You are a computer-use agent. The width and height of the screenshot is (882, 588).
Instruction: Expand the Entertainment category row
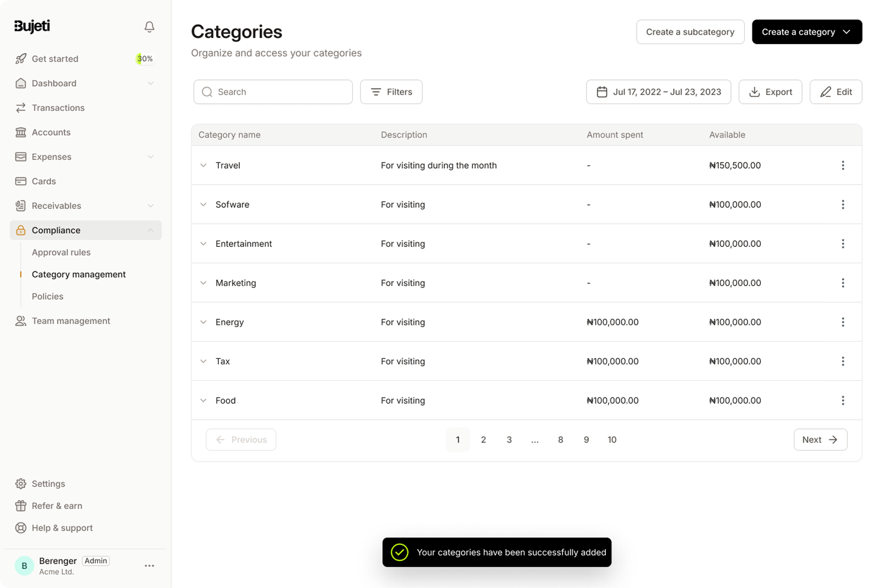203,244
